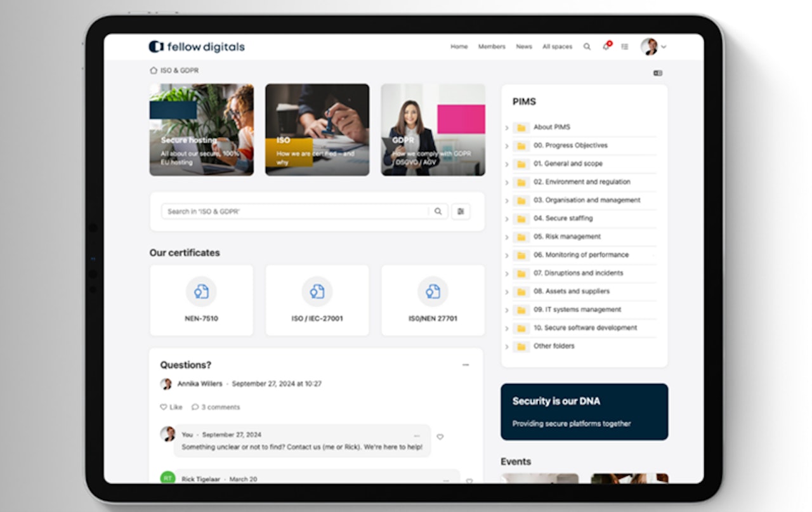Image resolution: width=812 pixels, height=512 pixels.
Task: Click the ISO / IEC-27001 certificate icon
Action: (317, 291)
